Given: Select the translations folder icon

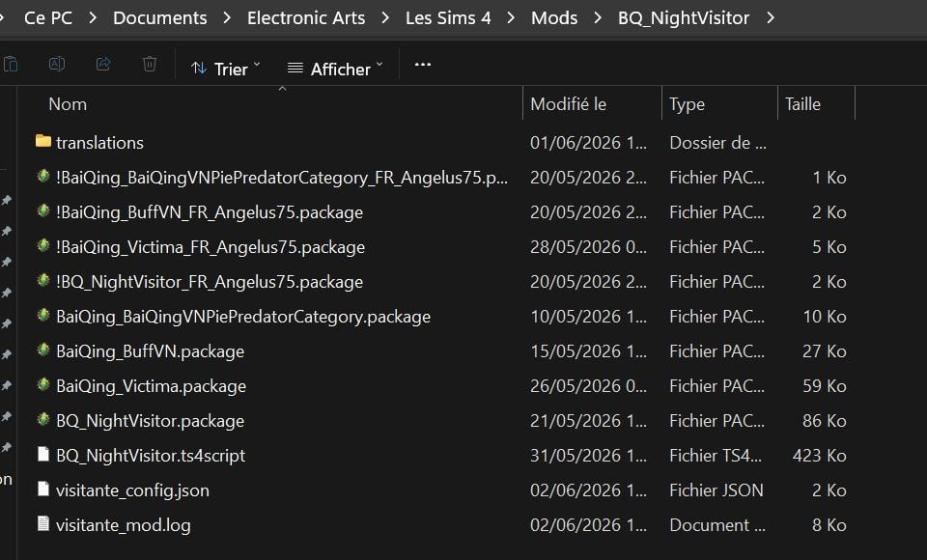Looking at the screenshot, I should pos(43,141).
